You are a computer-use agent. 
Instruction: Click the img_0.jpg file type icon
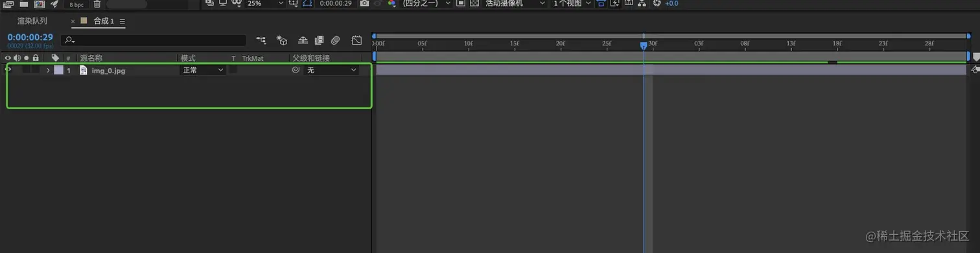(83, 70)
